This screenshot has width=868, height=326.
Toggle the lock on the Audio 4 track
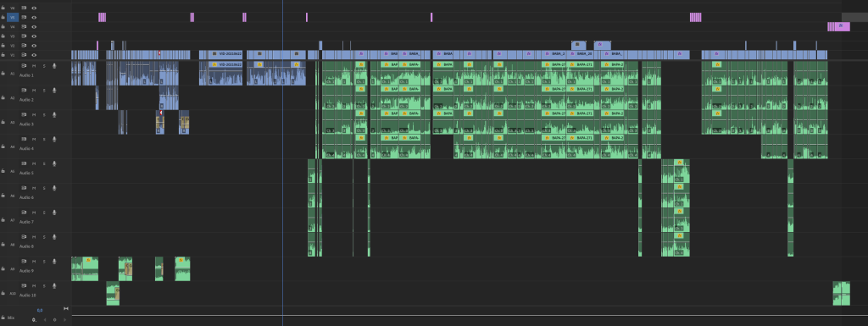pyautogui.click(x=3, y=146)
